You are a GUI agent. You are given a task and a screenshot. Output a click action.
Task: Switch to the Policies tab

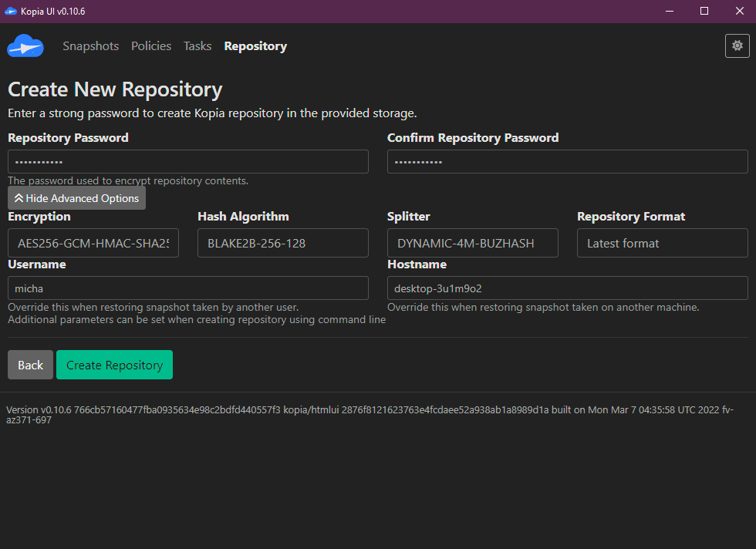coord(151,46)
